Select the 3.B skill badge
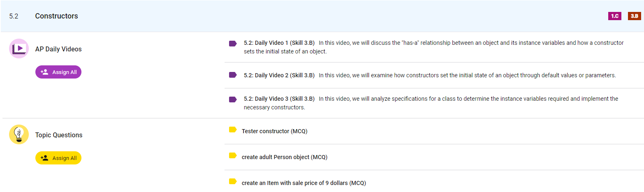 [x=634, y=16]
